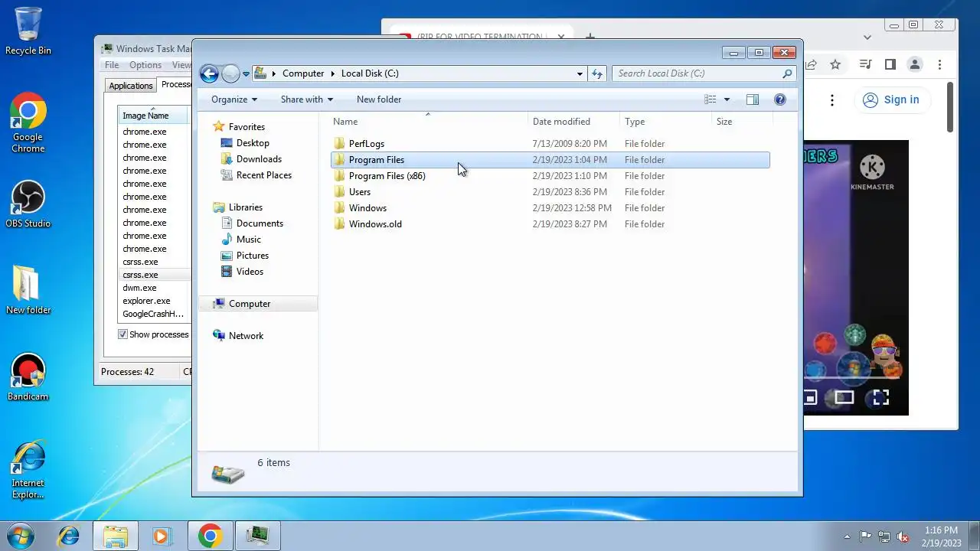Click the Refresh button beside address bar
Viewport: 980px width, 551px height.
[x=598, y=73]
